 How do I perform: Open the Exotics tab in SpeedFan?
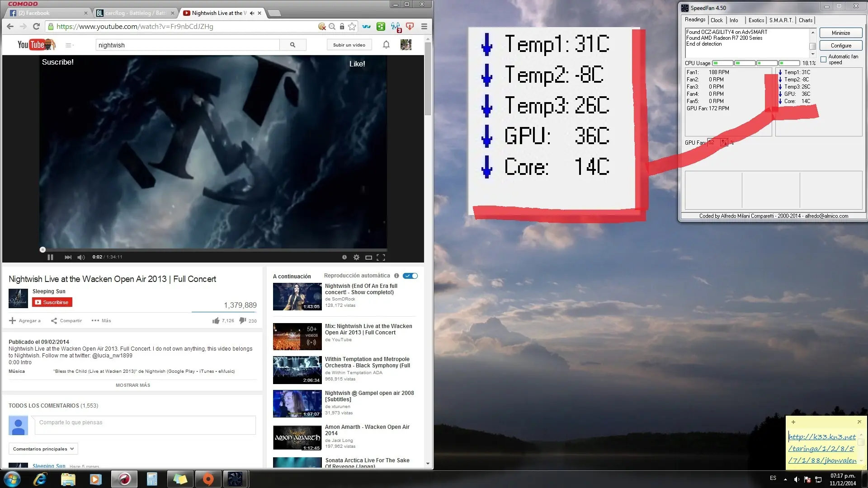[756, 20]
